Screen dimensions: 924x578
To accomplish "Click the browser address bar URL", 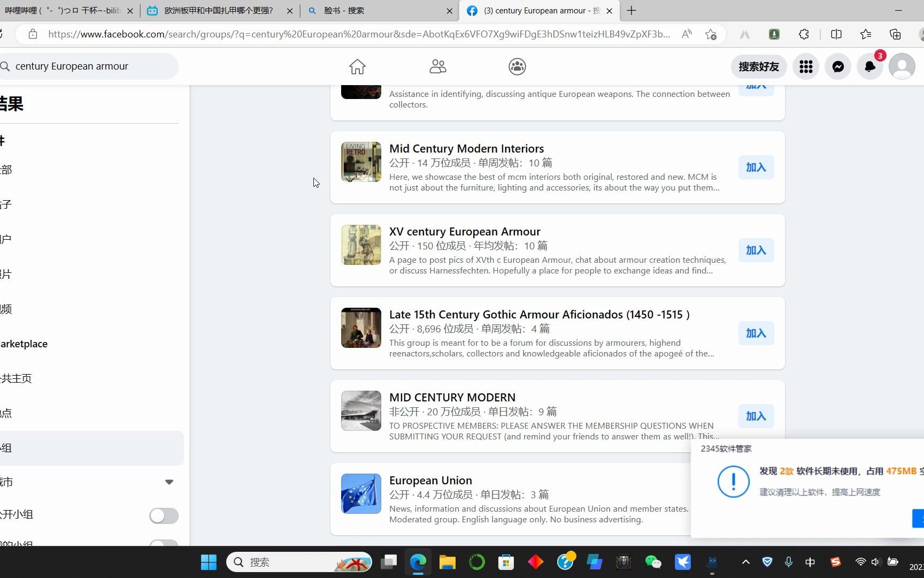I will (358, 34).
